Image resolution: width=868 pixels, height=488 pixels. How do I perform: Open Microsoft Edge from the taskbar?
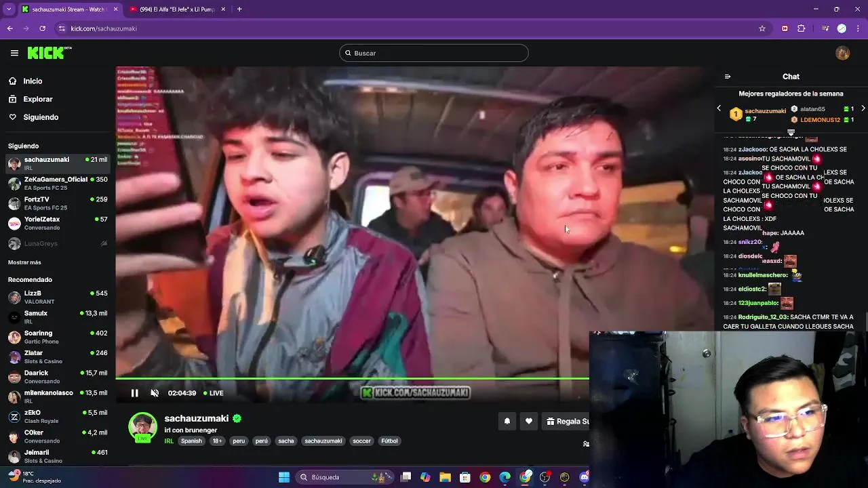(505, 477)
